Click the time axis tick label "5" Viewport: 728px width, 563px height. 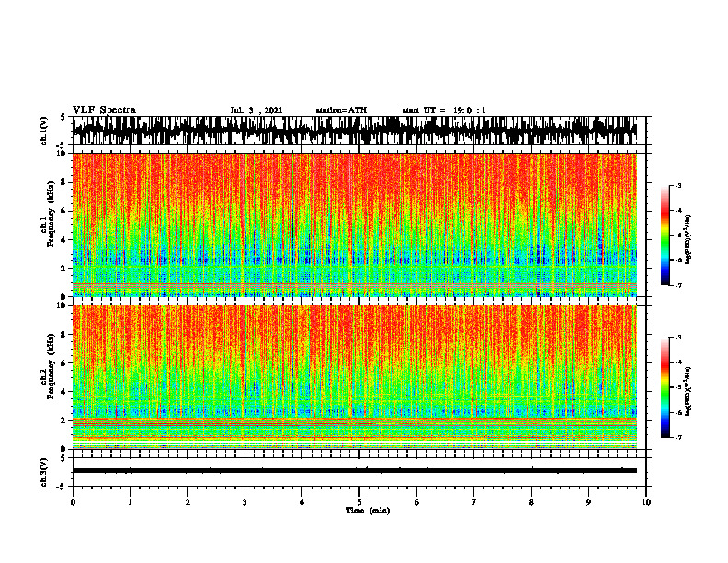tap(359, 502)
